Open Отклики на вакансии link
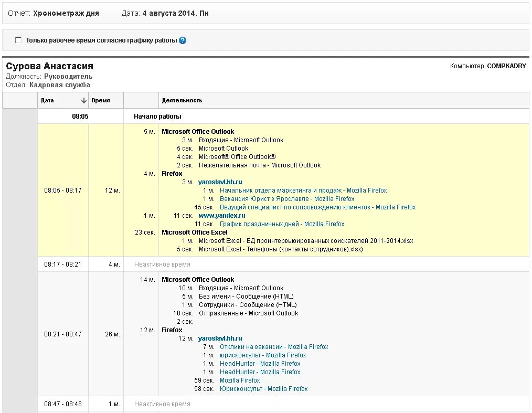 (274, 347)
